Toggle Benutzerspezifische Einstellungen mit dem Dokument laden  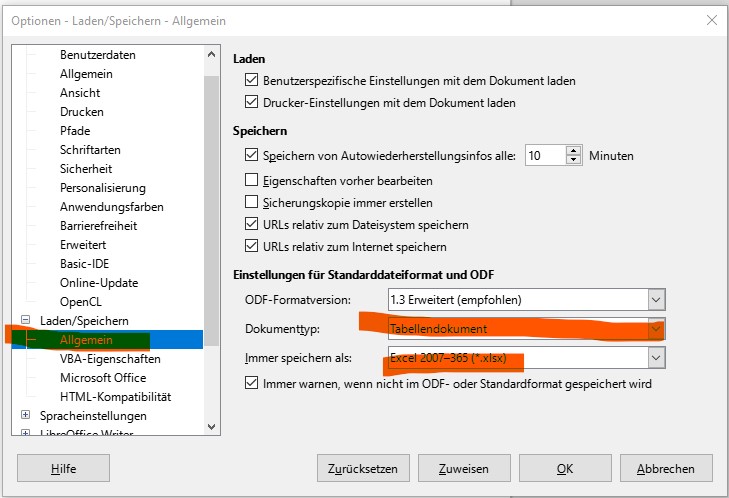point(252,81)
